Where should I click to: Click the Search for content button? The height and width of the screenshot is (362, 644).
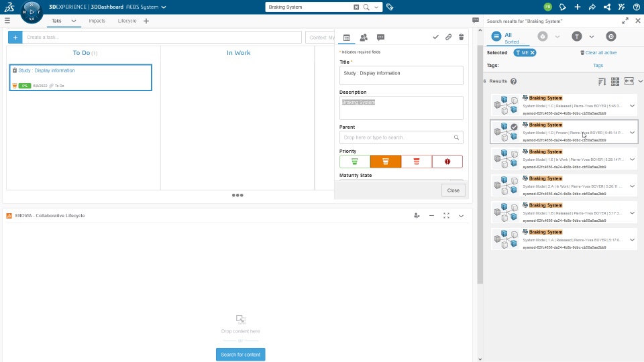241,355
